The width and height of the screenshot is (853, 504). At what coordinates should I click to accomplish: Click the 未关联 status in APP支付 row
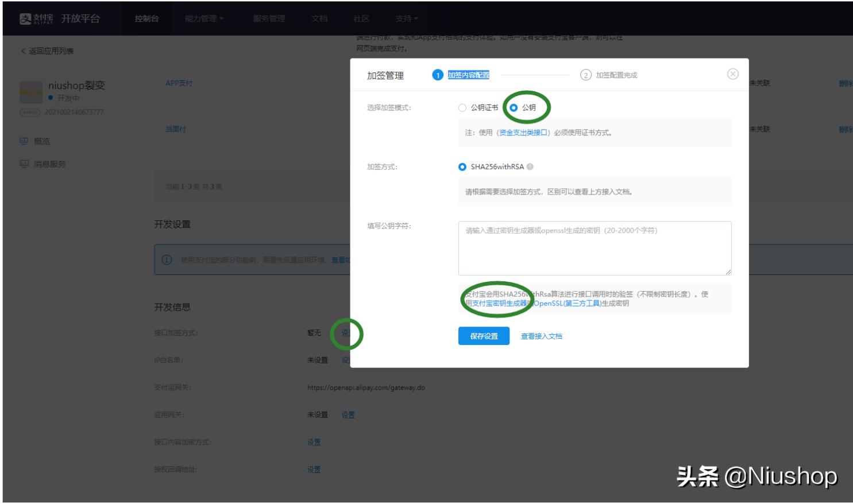(x=759, y=83)
